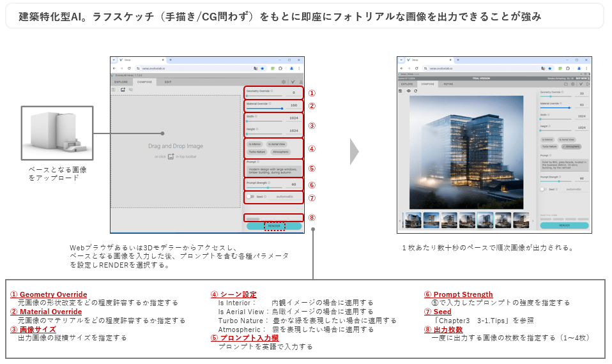
Task: Enable the Is Interior chip in left window
Action: [x=255, y=144]
